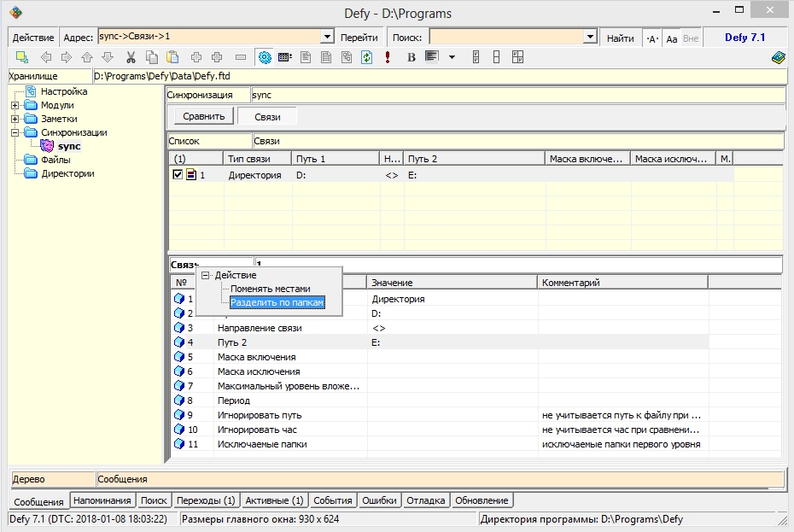Click the Связи button

[267, 117]
